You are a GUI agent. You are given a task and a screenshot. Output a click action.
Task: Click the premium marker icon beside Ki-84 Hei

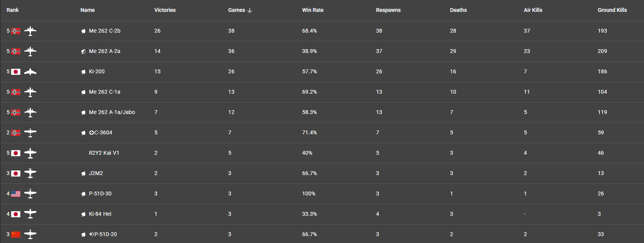pyautogui.click(x=83, y=214)
